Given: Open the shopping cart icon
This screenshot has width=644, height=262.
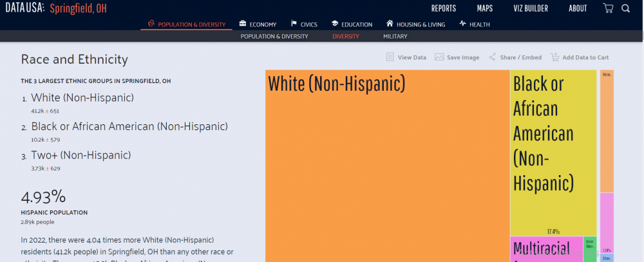Looking at the screenshot, I should point(608,8).
